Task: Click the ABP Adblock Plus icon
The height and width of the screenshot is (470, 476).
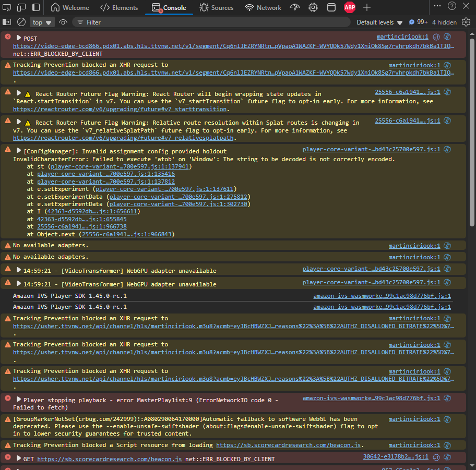Action: click(x=349, y=7)
